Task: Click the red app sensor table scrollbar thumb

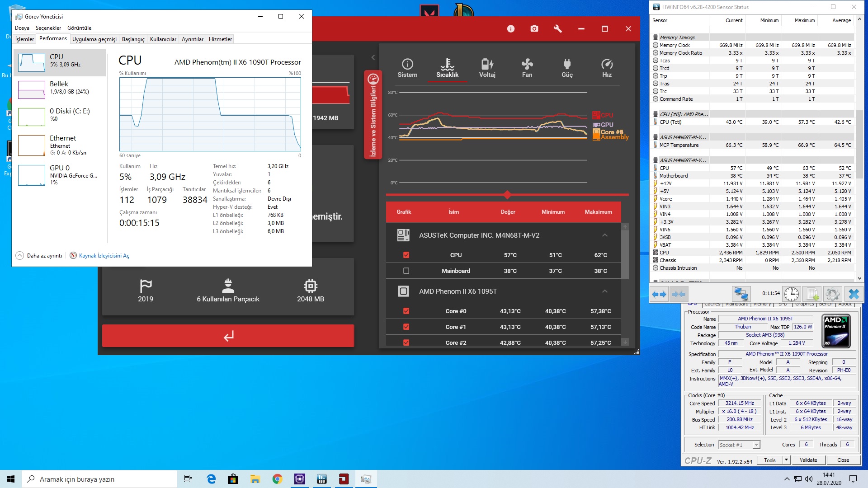Action: tap(625, 254)
